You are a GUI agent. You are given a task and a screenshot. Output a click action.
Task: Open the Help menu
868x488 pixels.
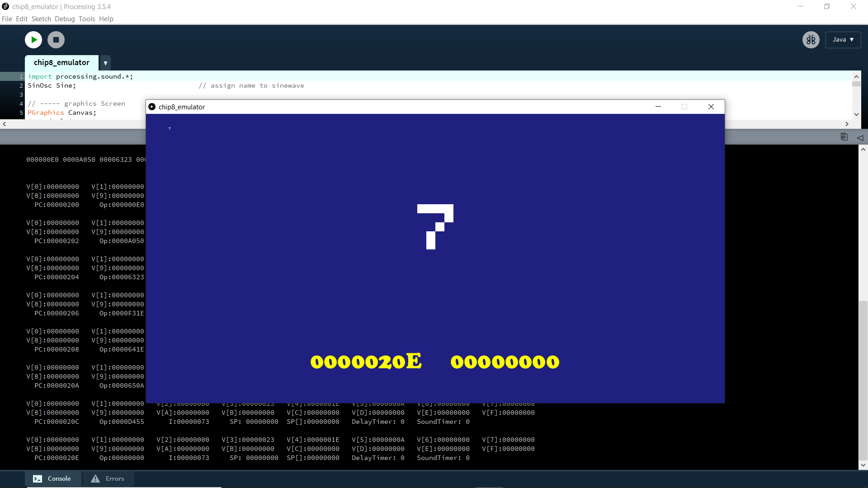106,19
